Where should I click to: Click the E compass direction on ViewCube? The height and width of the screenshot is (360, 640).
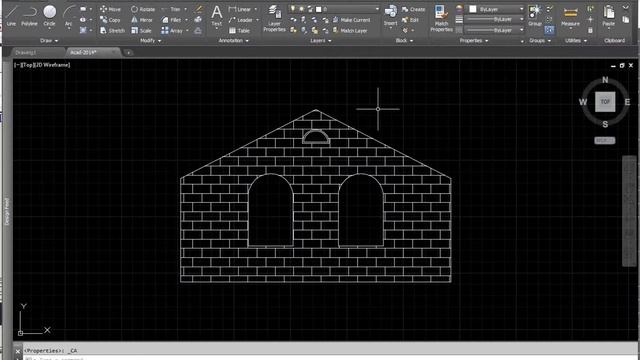pyautogui.click(x=627, y=102)
